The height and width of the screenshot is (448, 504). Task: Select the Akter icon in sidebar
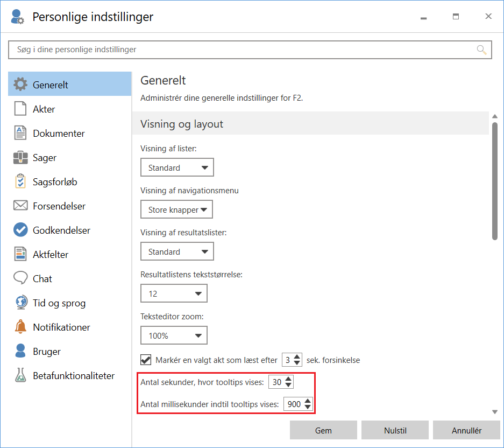[19, 108]
